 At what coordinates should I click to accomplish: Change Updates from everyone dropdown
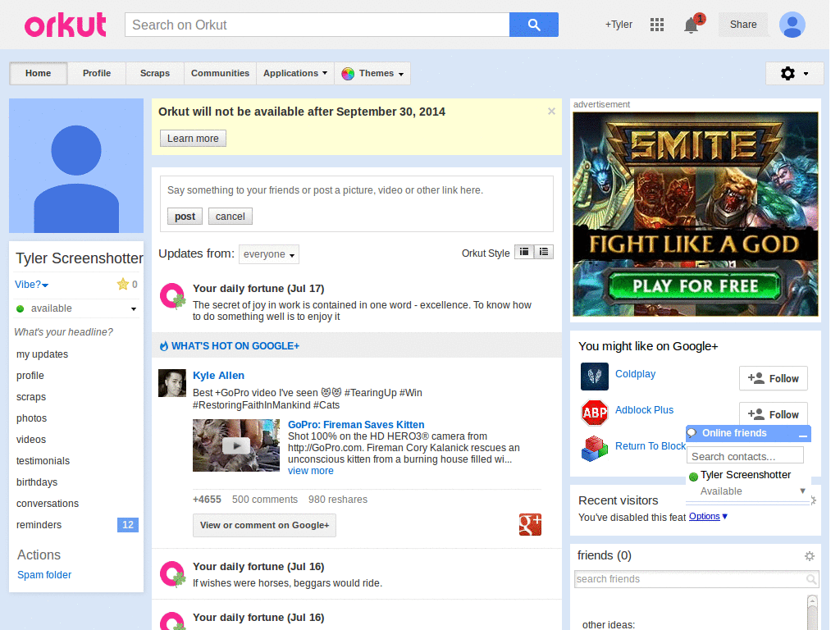tap(269, 254)
